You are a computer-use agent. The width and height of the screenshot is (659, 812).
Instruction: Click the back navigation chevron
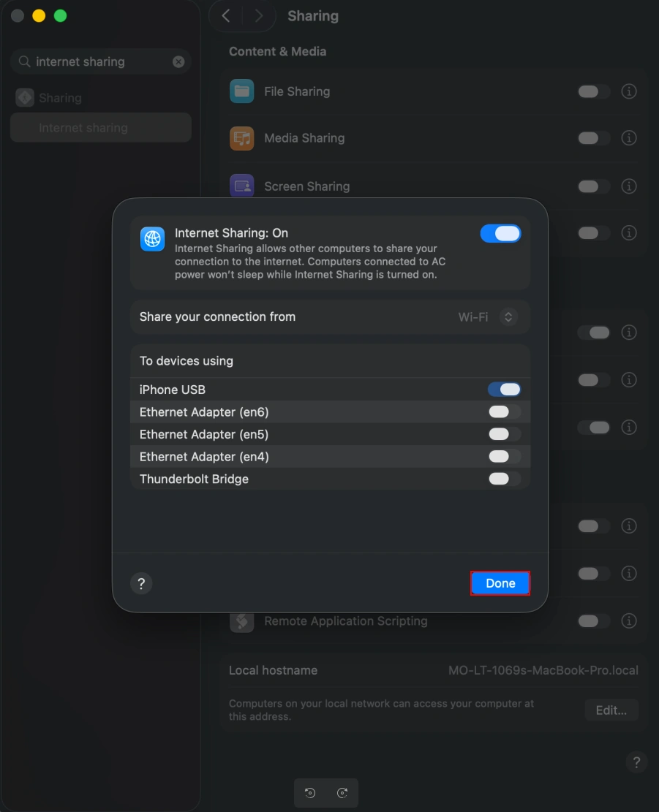click(x=225, y=15)
